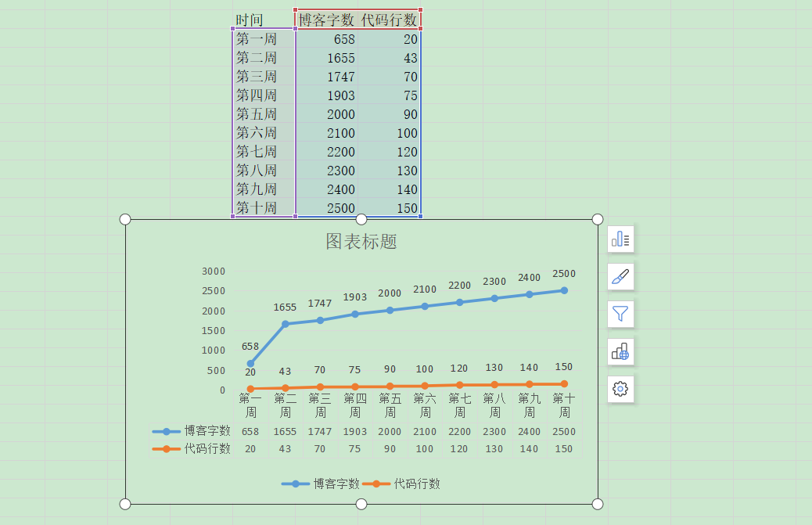This screenshot has width=812, height=525.
Task: Click the 第五周 category axis label
Action: [x=390, y=405]
